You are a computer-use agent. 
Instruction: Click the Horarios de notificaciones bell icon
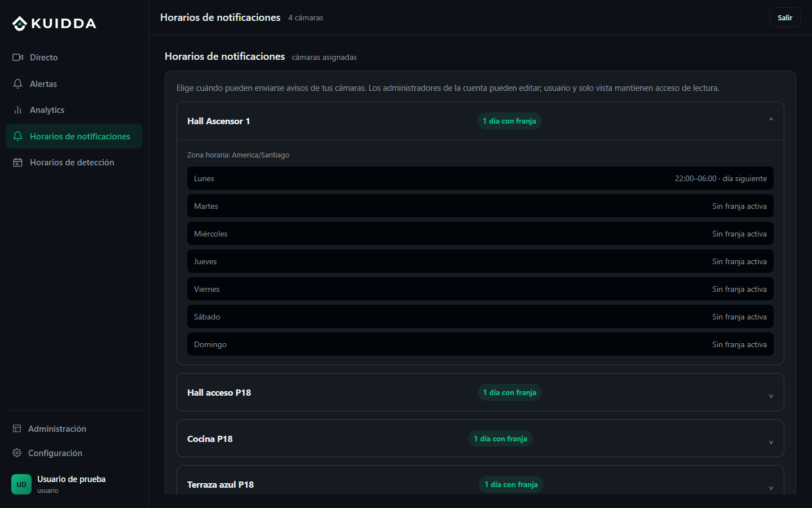(17, 136)
